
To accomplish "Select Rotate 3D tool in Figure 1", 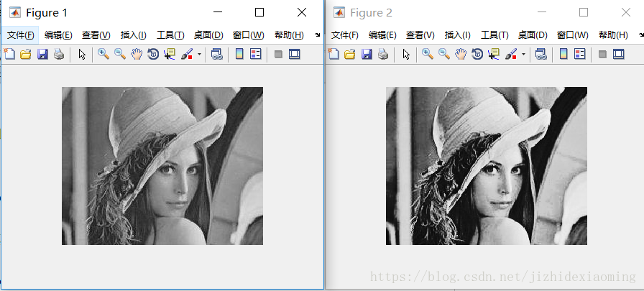I will point(153,54).
